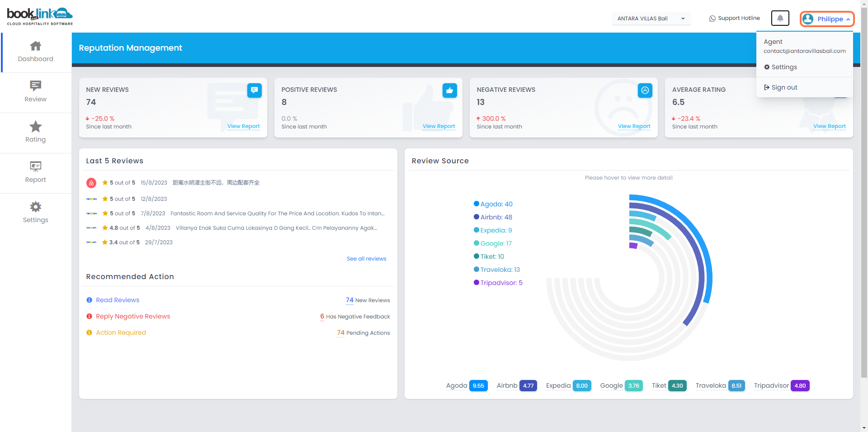Open the Fantastic Room And Service review text
The image size is (868, 432).
(277, 214)
